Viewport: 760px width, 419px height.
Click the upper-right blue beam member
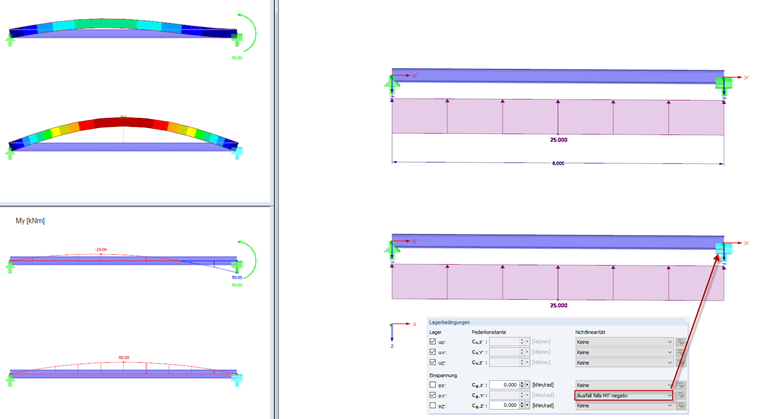tap(557, 76)
